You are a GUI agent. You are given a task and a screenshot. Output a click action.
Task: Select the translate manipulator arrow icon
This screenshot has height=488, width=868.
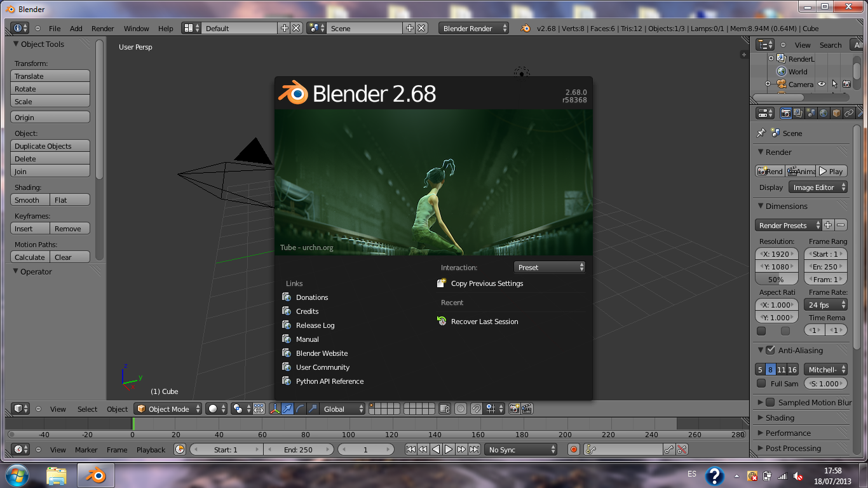tap(287, 409)
